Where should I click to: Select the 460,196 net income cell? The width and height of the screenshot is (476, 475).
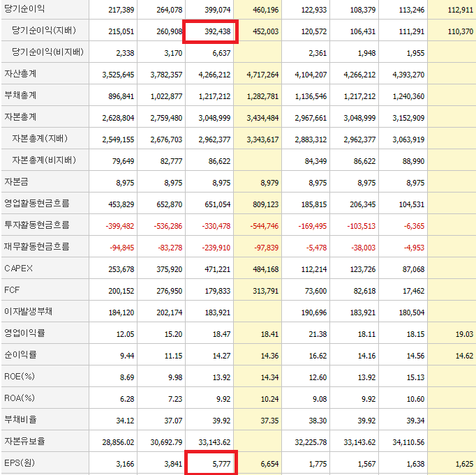tap(266, 10)
